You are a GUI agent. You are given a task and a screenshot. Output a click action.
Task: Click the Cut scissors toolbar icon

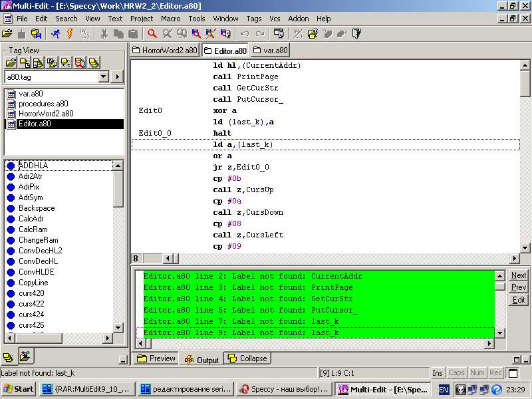pyautogui.click(x=104, y=33)
